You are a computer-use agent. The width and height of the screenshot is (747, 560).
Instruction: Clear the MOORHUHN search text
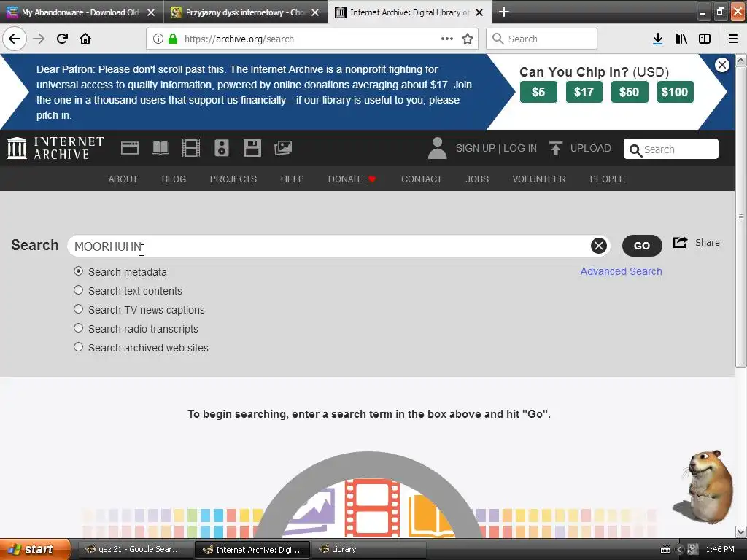[x=599, y=246]
